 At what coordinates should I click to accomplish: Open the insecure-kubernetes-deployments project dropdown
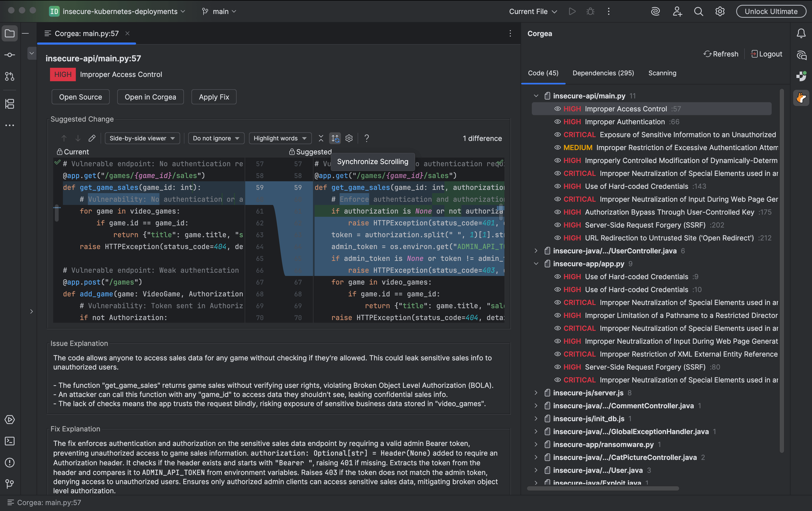[x=118, y=12]
